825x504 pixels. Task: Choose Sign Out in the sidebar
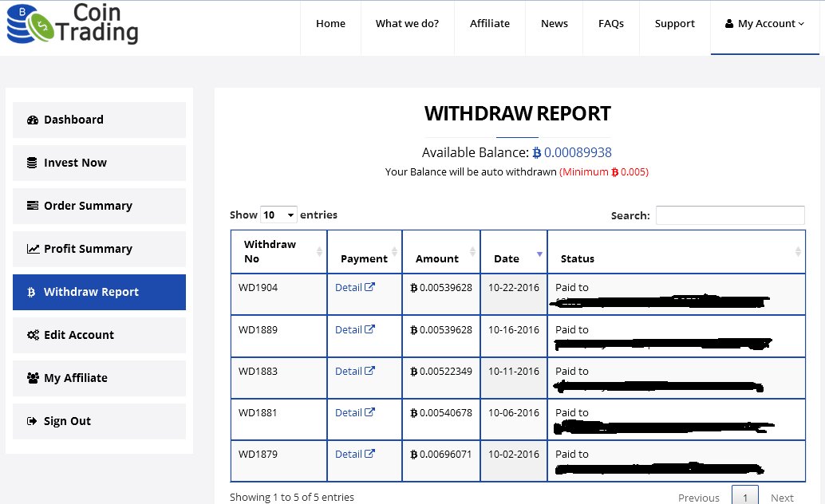(x=99, y=421)
